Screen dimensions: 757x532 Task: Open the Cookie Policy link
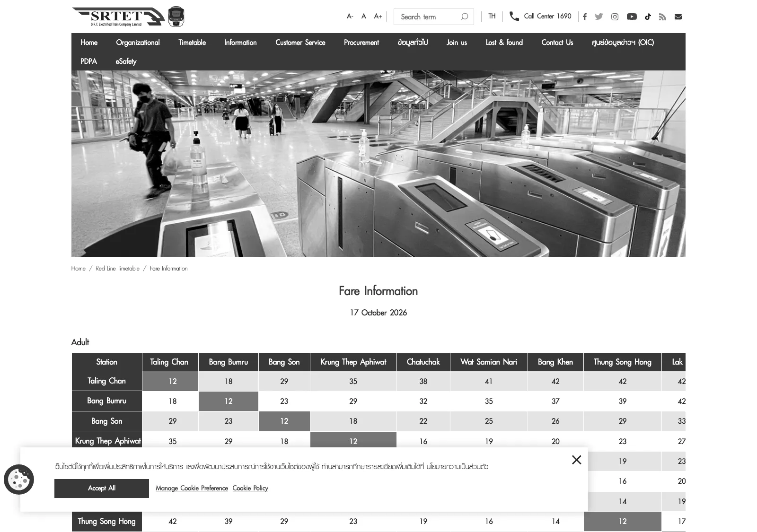(x=250, y=488)
